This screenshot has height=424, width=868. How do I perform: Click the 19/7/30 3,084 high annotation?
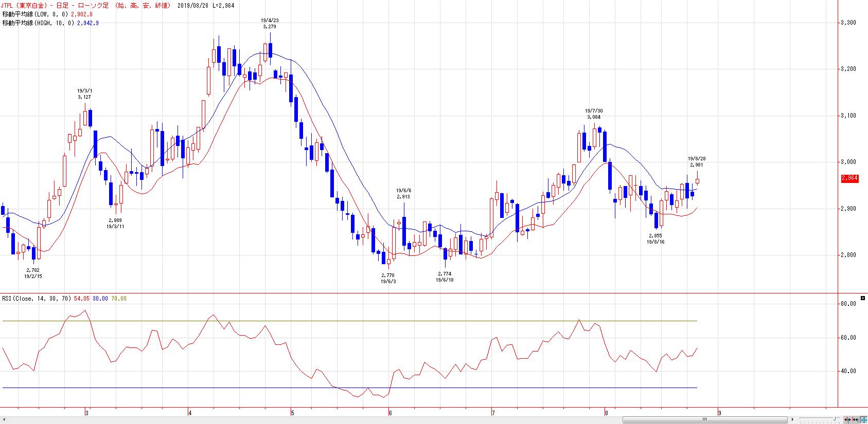point(593,114)
